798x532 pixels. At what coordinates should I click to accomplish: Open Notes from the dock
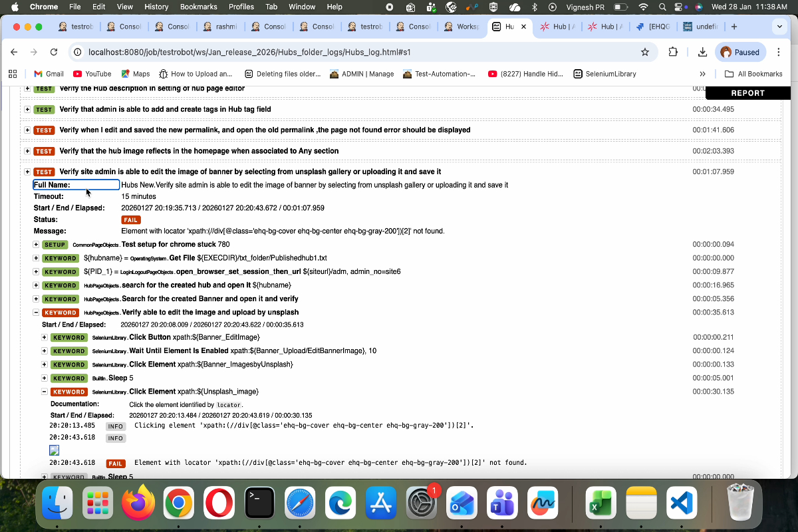coord(642,503)
